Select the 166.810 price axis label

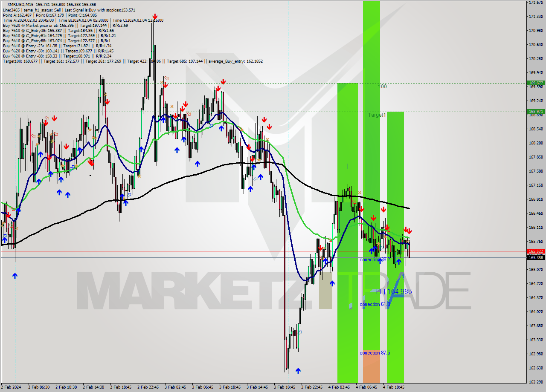point(536,199)
